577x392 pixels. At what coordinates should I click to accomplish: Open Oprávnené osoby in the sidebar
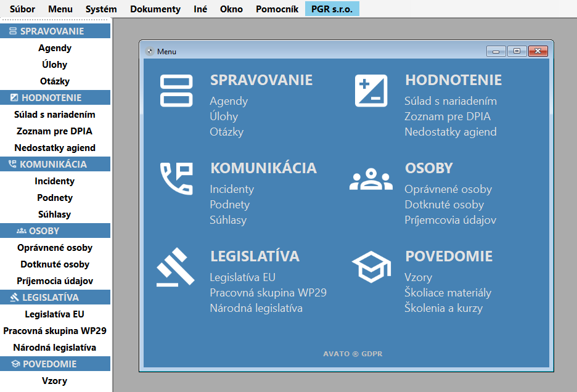click(55, 248)
